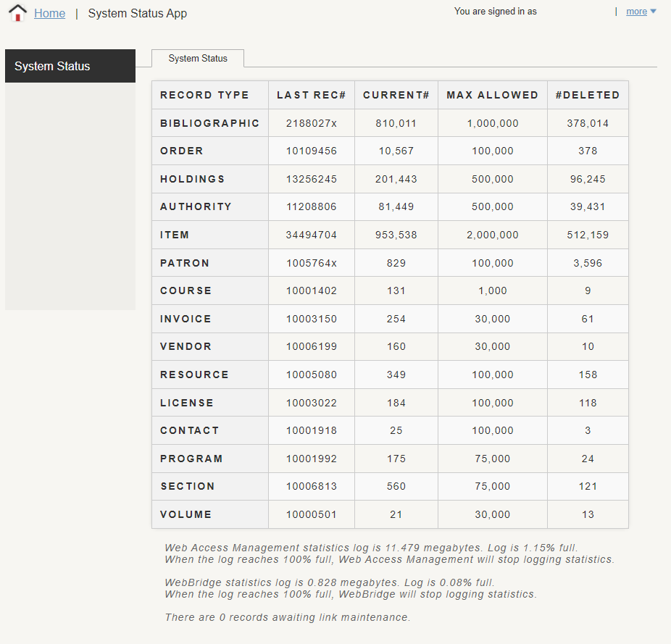Select the BIBLIOGRAPHIC record type row
671x644 pixels.
click(208, 122)
